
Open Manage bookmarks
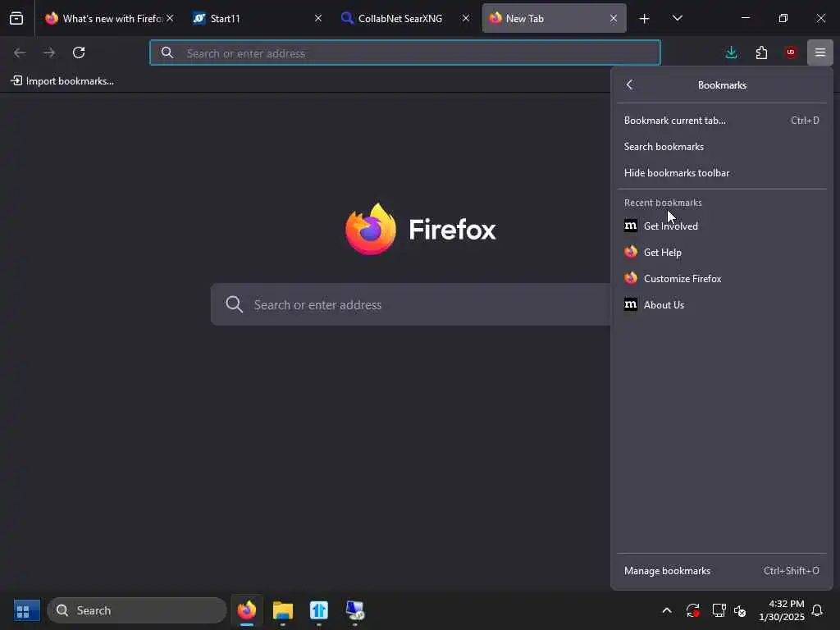click(x=722, y=571)
